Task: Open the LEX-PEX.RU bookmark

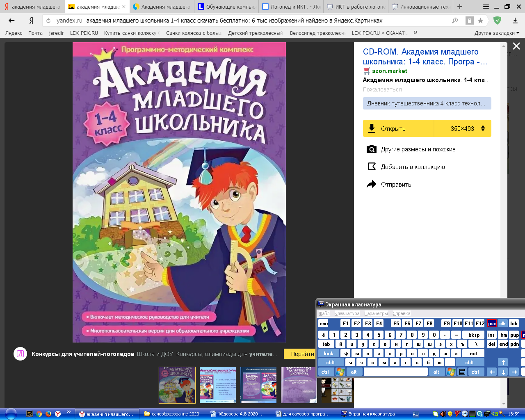Action: pyautogui.click(x=84, y=33)
